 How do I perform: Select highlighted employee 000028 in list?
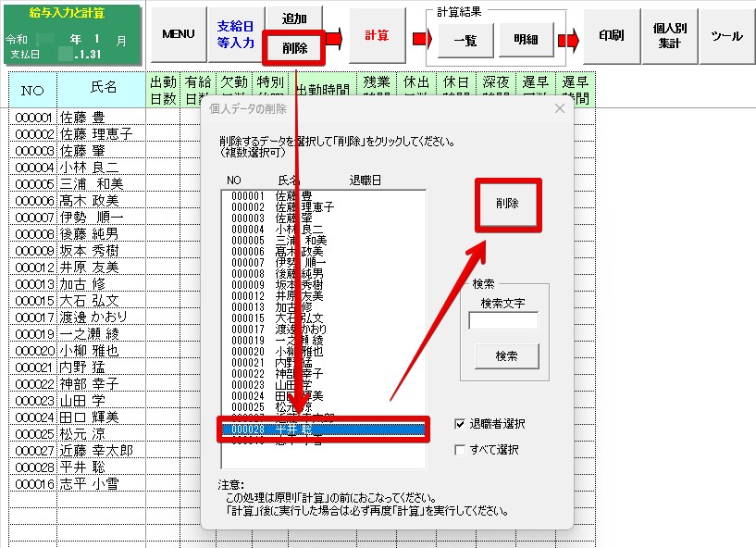322,429
